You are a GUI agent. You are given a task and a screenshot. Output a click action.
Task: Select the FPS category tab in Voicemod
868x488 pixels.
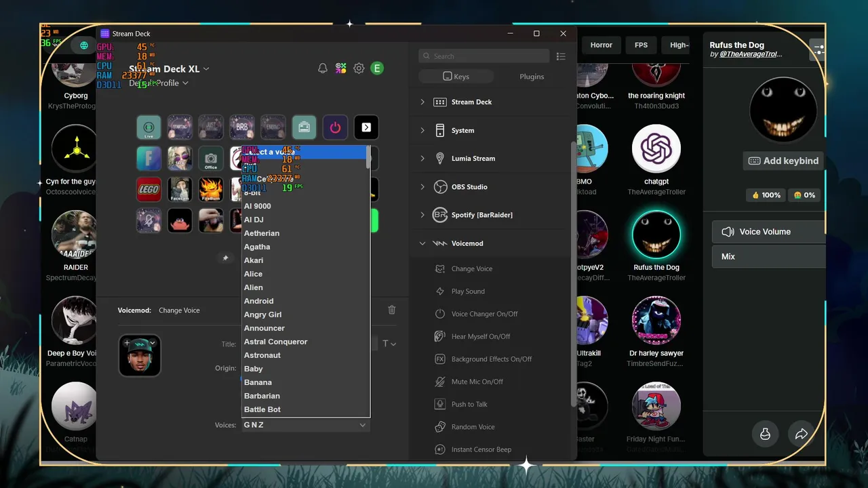point(641,45)
